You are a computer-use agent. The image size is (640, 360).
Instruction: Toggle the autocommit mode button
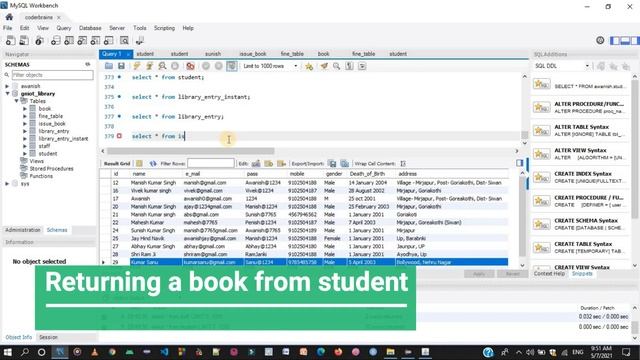click(x=231, y=66)
